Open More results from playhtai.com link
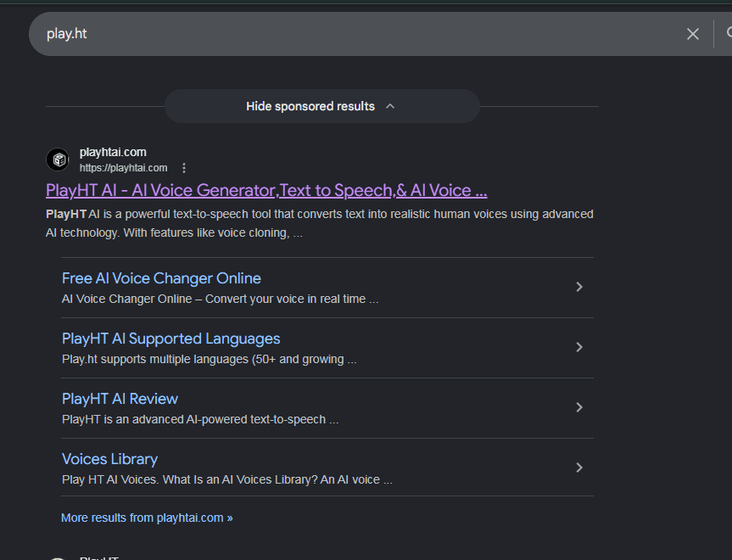 coord(147,518)
